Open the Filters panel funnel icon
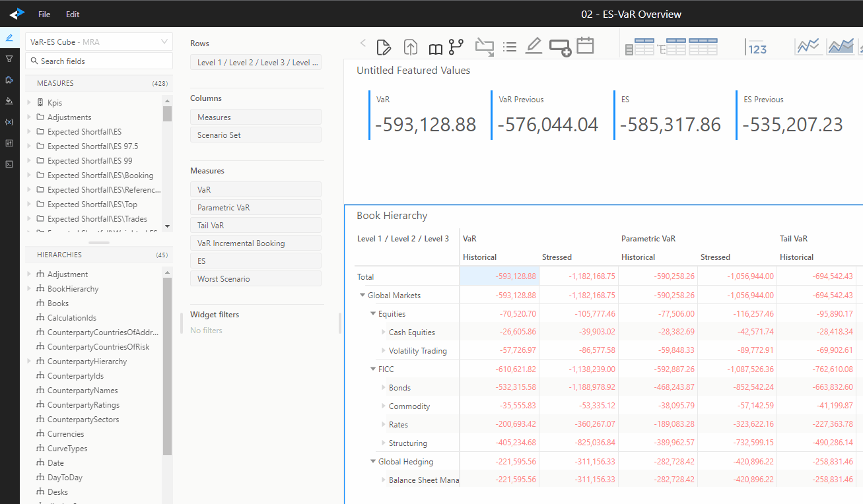 pos(9,59)
